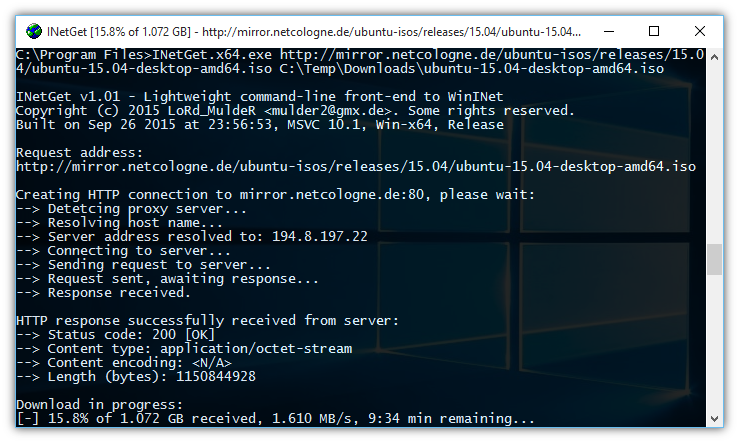
Task: Click the Request address URL line
Action: coord(355,166)
